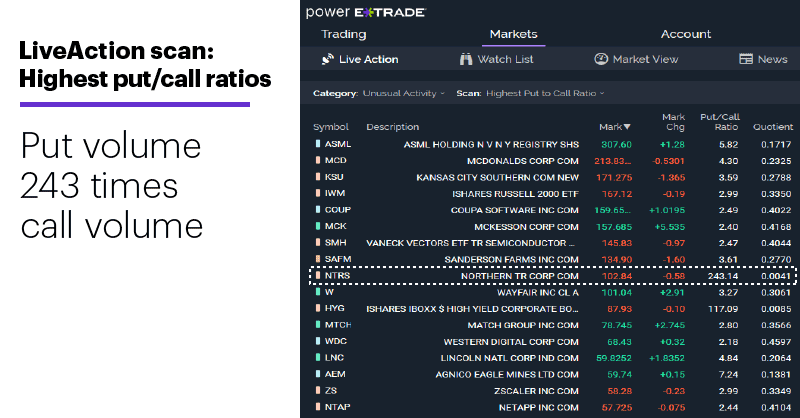Click NETAPP INC COM description
This screenshot has height=418, width=800.
coord(539,408)
